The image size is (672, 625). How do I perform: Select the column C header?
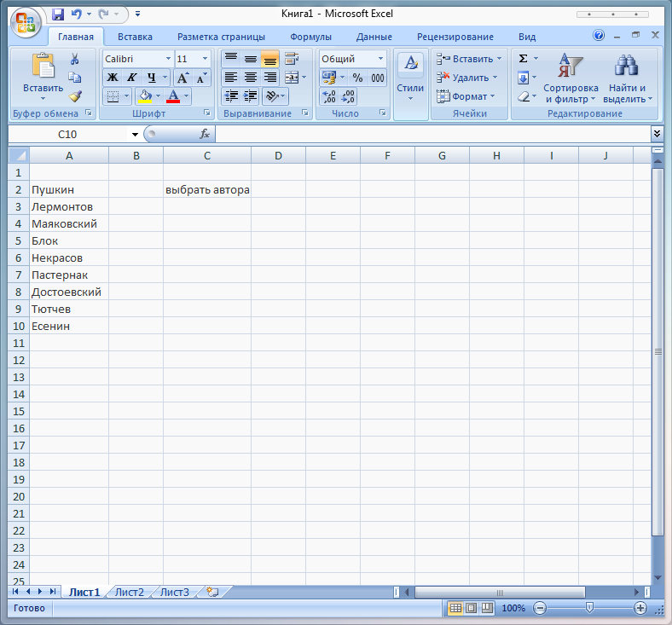coord(207,155)
